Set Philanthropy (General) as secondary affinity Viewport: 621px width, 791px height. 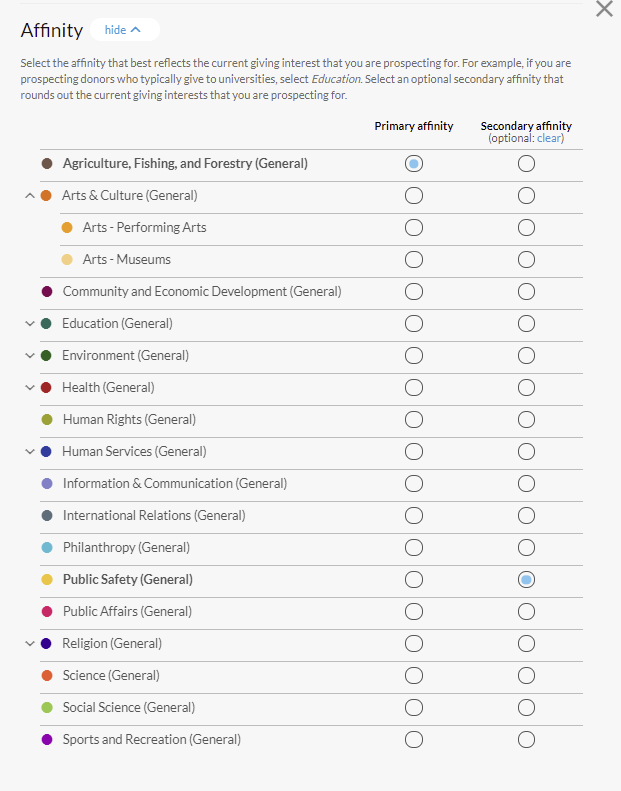coord(526,548)
